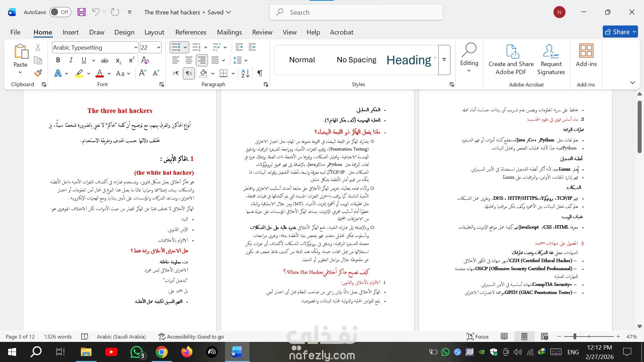The width and height of the screenshot is (644, 362).
Task: Click the Shading paint bucket icon
Action: pyautogui.click(x=203, y=73)
